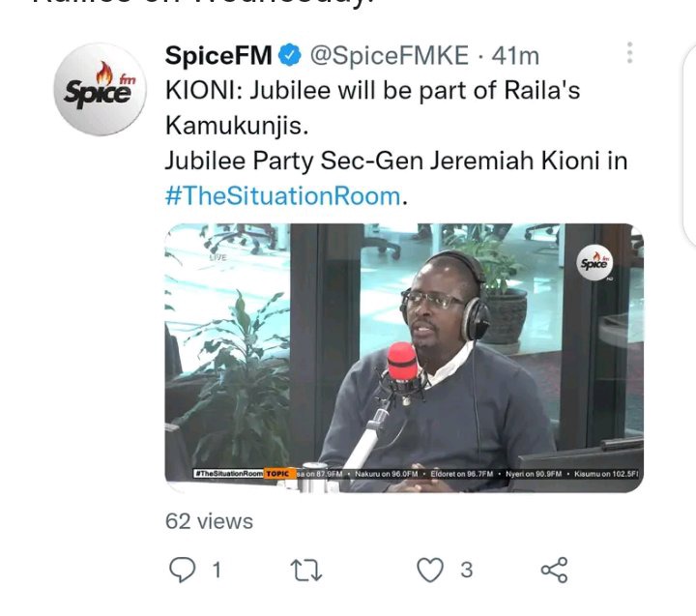
Task: Click the tweet text about Kamukunjis
Action: 373,107
